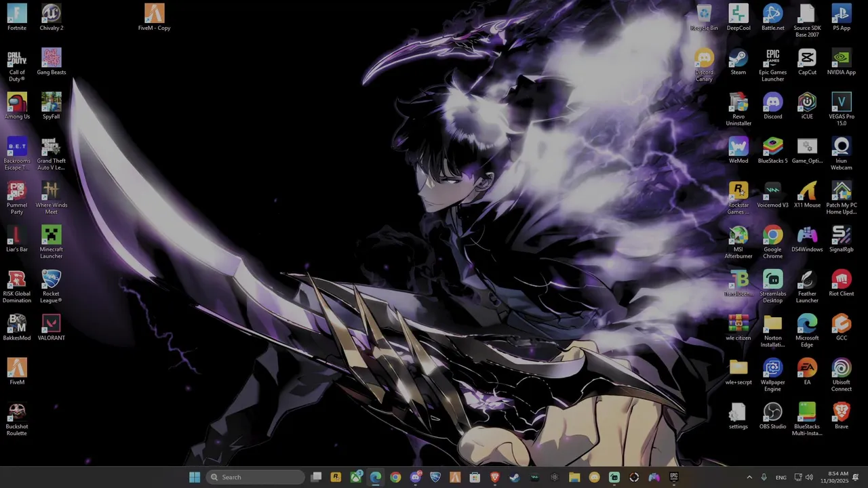
Task: Select the Riot Client desktop icon
Action: click(x=842, y=283)
